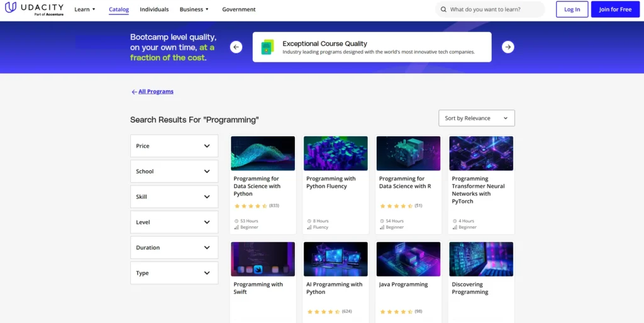Open the AI Programming with Python course

(335, 288)
